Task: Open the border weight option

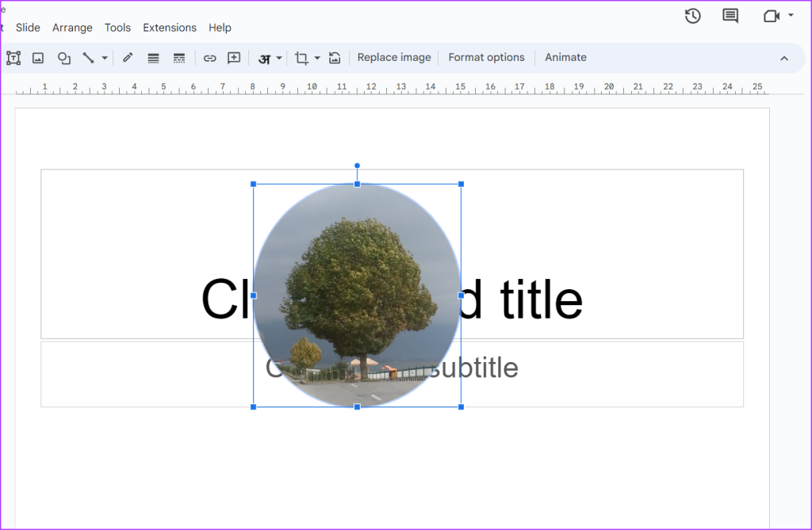Action: tap(153, 58)
